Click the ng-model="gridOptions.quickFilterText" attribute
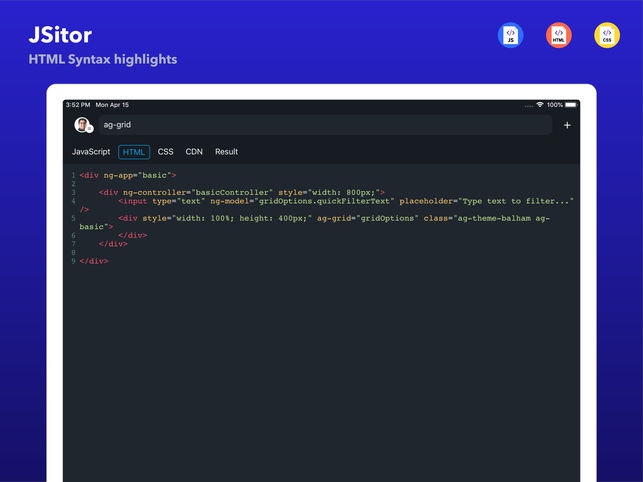The image size is (643, 482). click(302, 201)
